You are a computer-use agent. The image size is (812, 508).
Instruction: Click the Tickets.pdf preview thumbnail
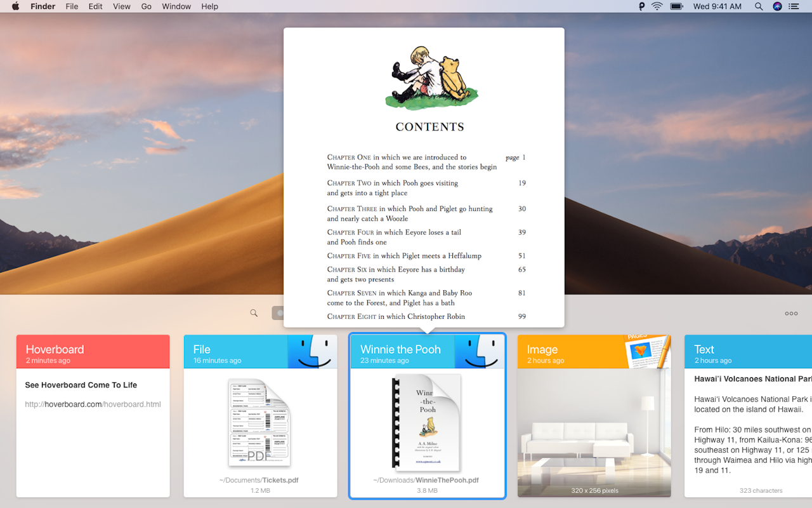tap(259, 422)
